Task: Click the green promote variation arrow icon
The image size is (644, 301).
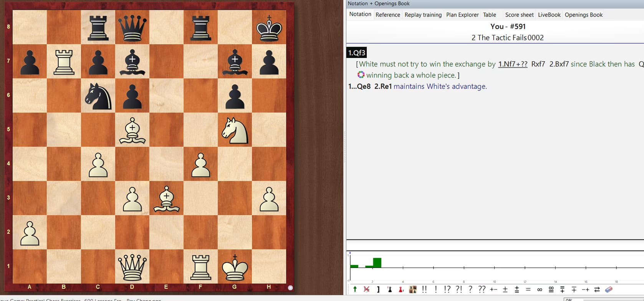Action: tap(355, 289)
